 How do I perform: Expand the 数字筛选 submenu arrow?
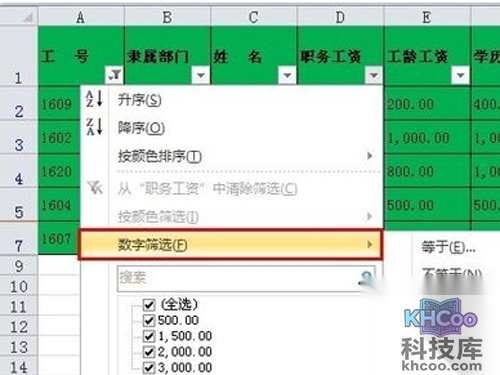point(369,244)
